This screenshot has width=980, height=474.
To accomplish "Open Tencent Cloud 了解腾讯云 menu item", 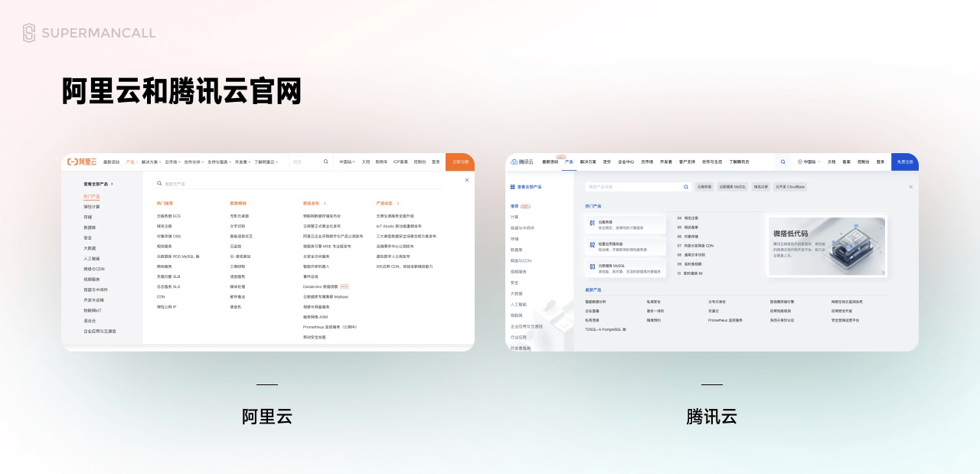I will (739, 162).
